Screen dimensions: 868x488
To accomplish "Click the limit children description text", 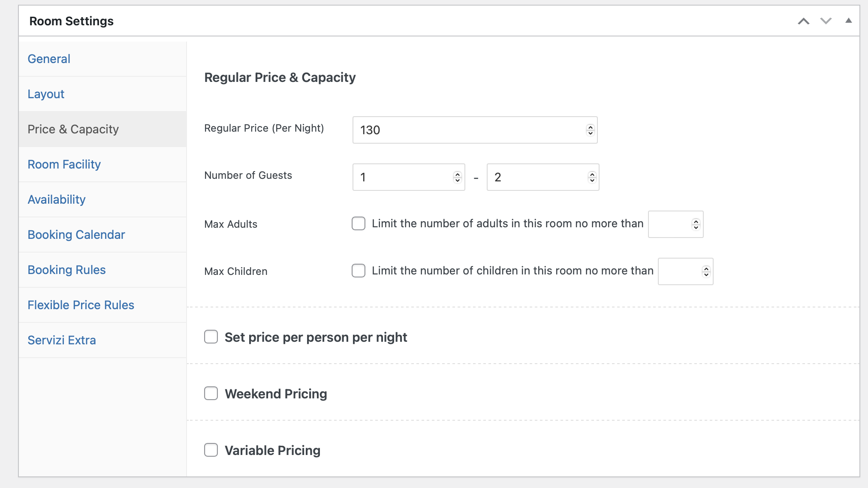I will (513, 271).
